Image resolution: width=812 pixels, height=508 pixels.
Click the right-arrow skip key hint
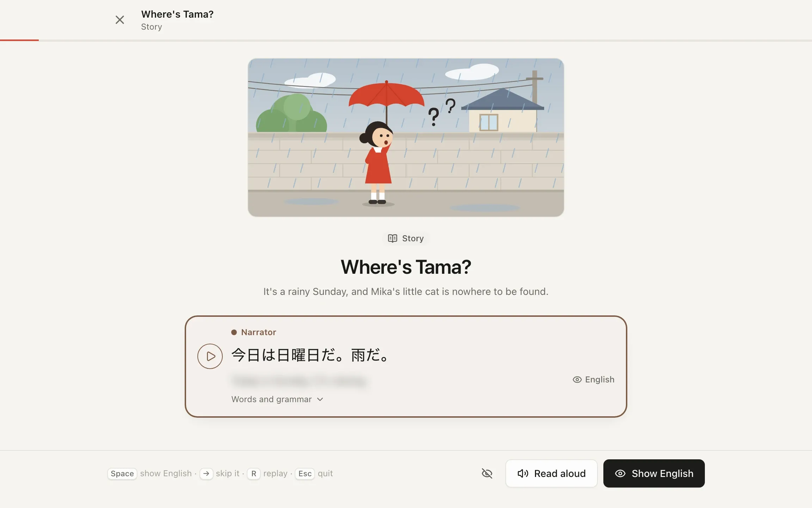207,473
